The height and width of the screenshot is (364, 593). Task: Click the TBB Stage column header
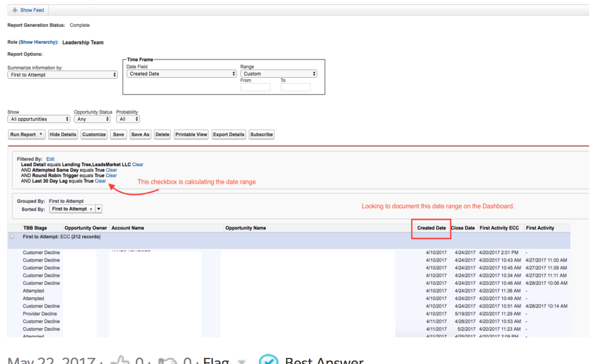[35, 228]
